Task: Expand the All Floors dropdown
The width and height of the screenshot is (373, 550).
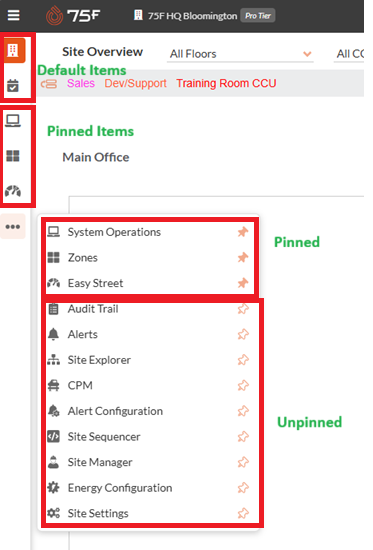Action: point(240,54)
